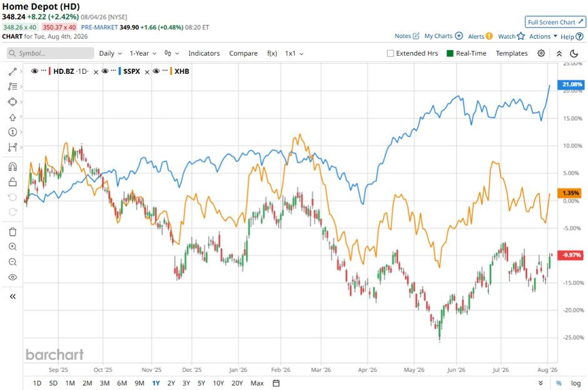Select the shapes drawing tool
Viewport: 588px width, 390px height.
[13, 101]
